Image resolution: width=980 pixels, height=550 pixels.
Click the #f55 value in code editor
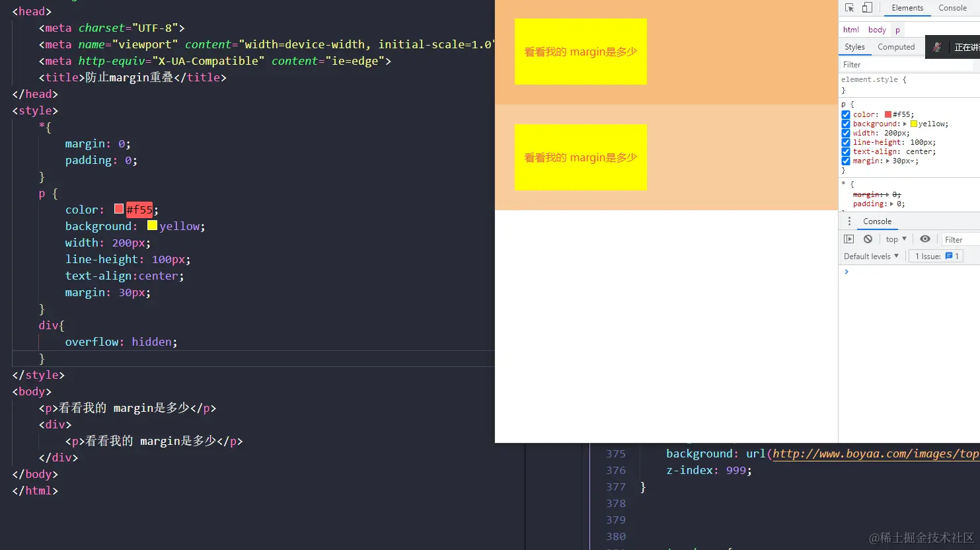[139, 210]
